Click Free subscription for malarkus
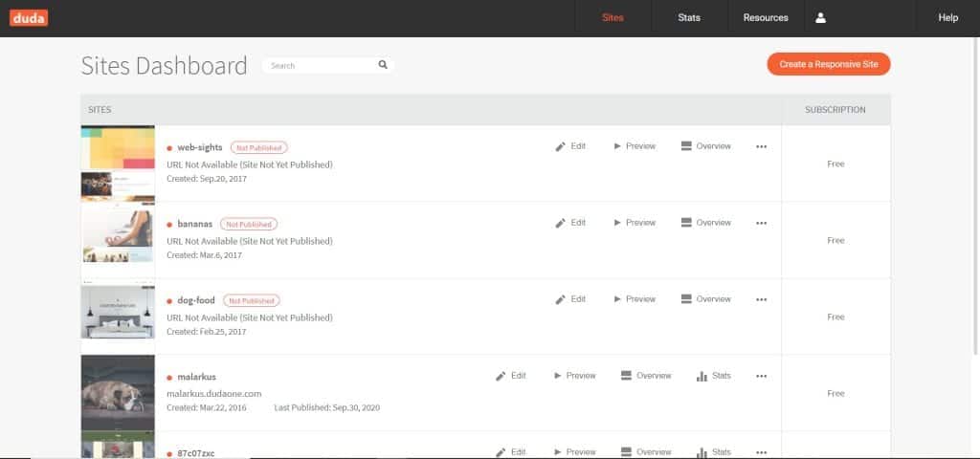The height and width of the screenshot is (459, 980). coord(835,393)
